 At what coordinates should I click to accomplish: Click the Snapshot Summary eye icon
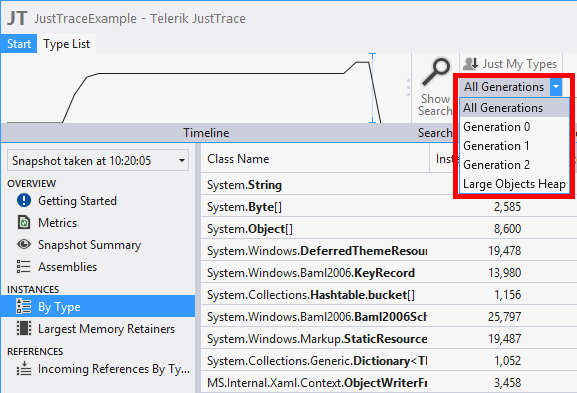(24, 244)
